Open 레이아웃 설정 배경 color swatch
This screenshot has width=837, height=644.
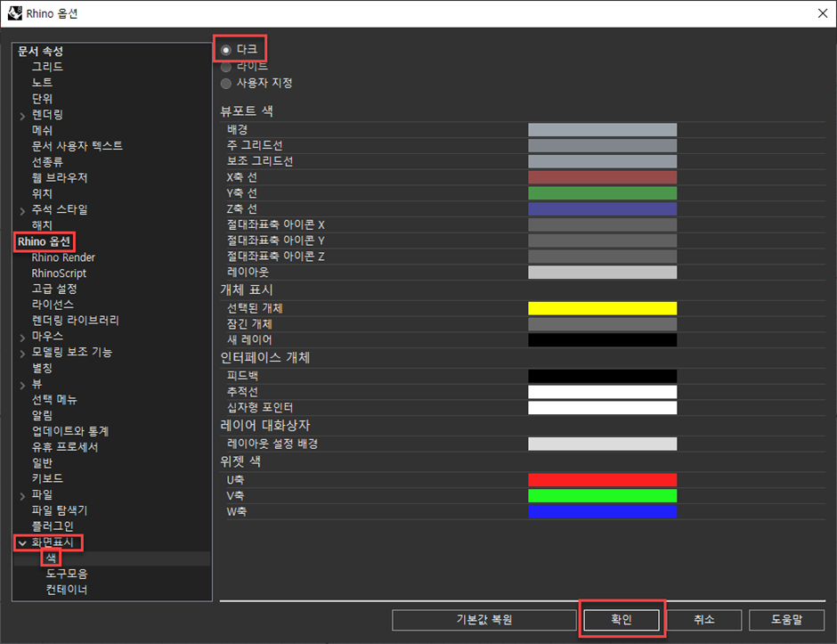pyautogui.click(x=602, y=444)
